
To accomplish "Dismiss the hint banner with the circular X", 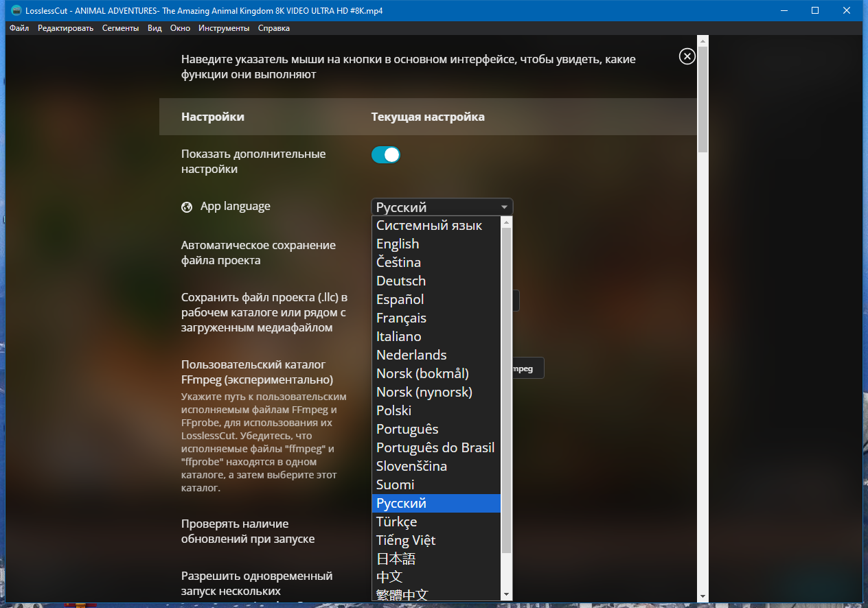I will coord(687,56).
